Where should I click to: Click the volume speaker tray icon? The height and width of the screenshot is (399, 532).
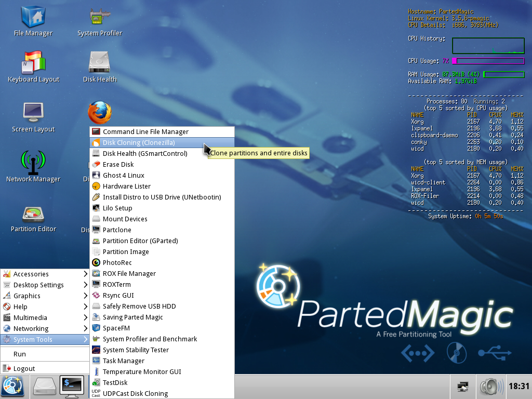click(x=491, y=387)
